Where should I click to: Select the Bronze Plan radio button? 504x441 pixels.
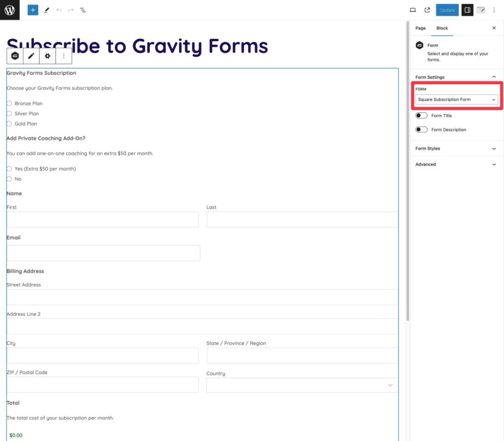tap(9, 103)
